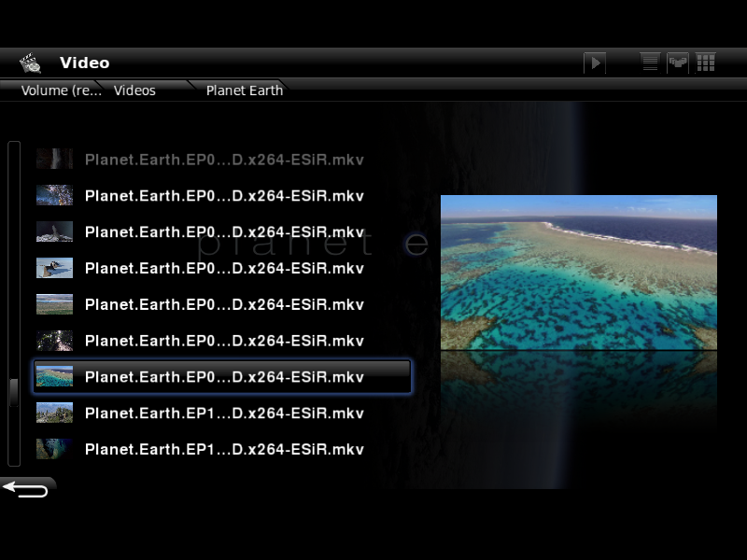Click the Video clapperboard icon
Viewport: 747px width, 560px height.
[30, 63]
